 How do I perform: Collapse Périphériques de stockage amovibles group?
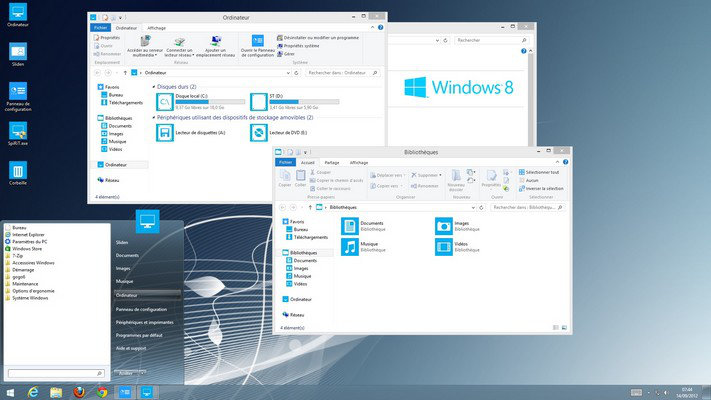tap(154, 117)
